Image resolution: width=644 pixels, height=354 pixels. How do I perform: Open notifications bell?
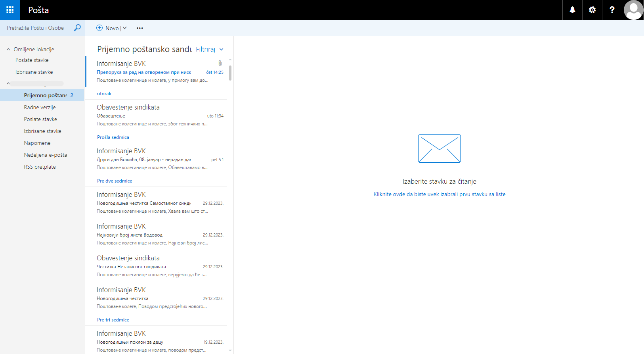[x=572, y=10]
